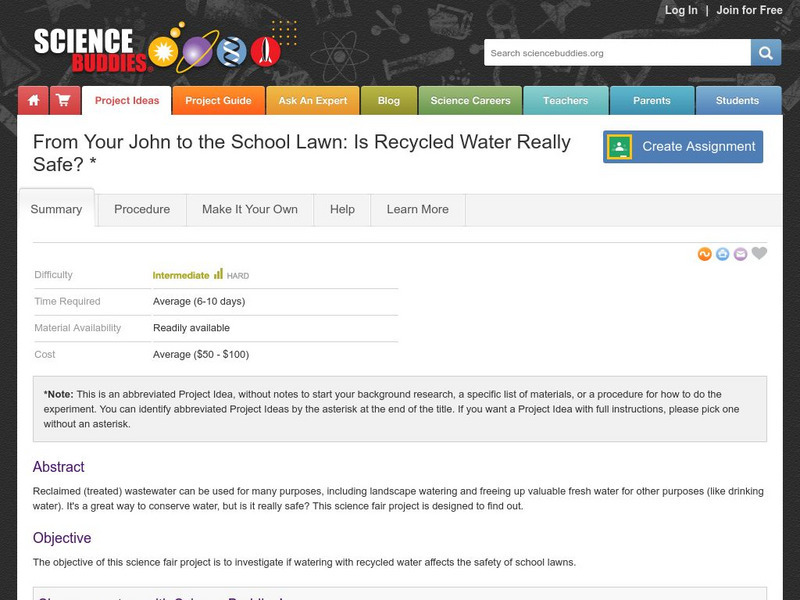Open the Help tab
Screen dimensions: 800x600
(x=342, y=209)
